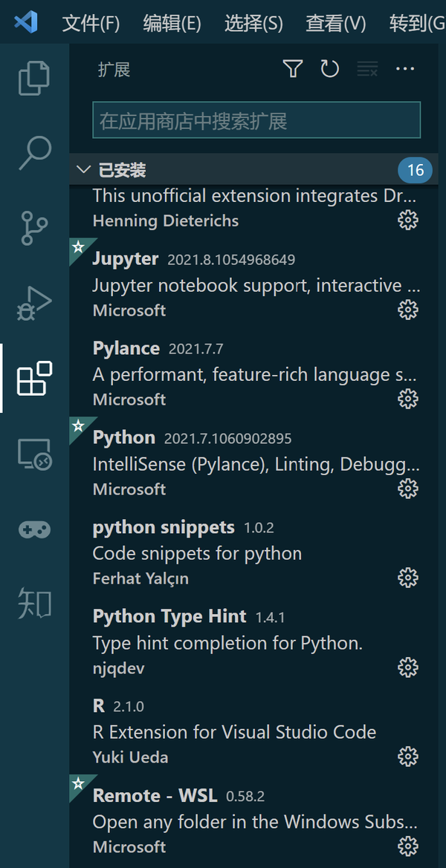Collapse the 已安装 extensions section

[83, 169]
